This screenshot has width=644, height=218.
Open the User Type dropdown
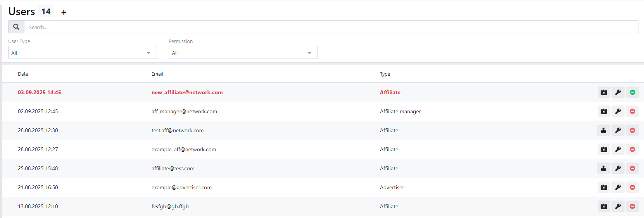coord(82,53)
